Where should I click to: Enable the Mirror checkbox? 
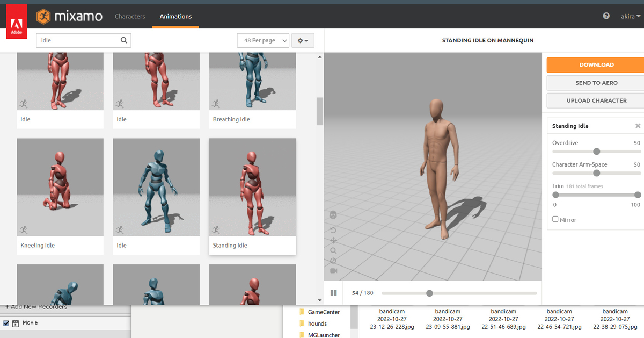click(x=555, y=219)
